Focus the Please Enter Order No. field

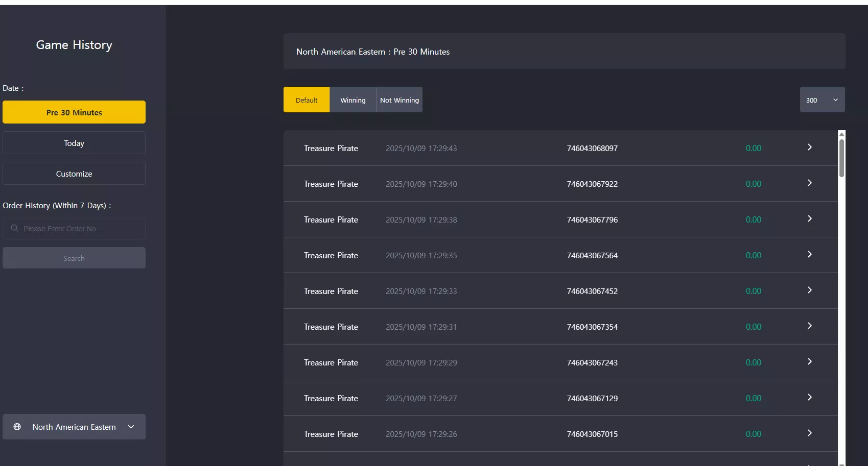coord(74,229)
